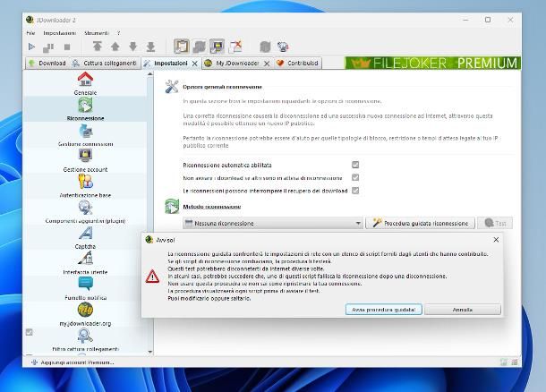The width and height of the screenshot is (546, 392).
Task: Click the reconnection Test button
Action: (495, 223)
